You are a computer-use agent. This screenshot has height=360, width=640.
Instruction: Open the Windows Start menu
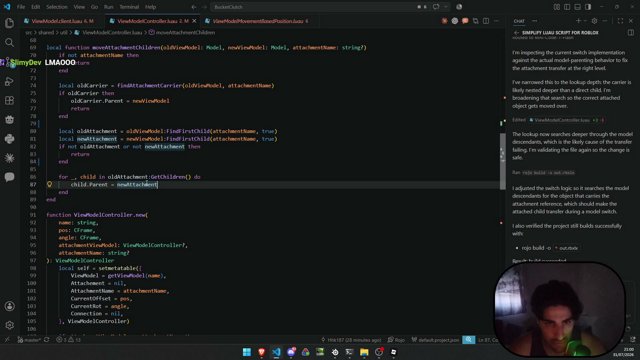(x=247, y=352)
